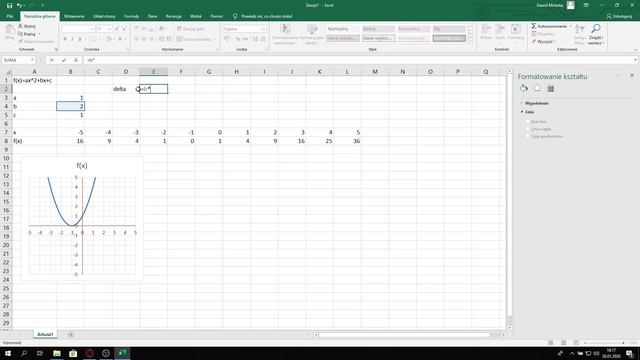Open the Plik (File) tab
The height and width of the screenshot is (360, 640).
[9, 16]
